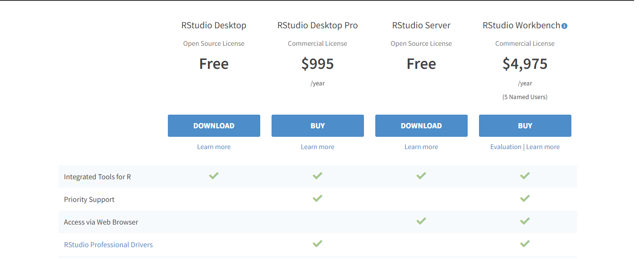Open Learn more under RStudio Desktop
Viewport: 644px width, 259px height.
(x=214, y=147)
